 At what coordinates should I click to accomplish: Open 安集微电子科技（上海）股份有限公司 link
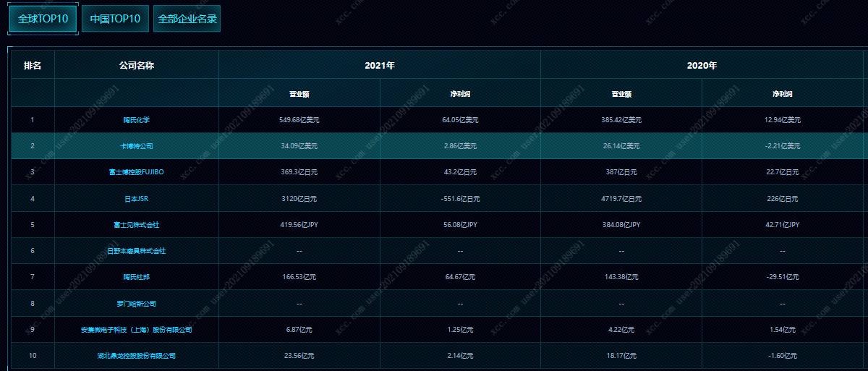[x=136, y=330]
